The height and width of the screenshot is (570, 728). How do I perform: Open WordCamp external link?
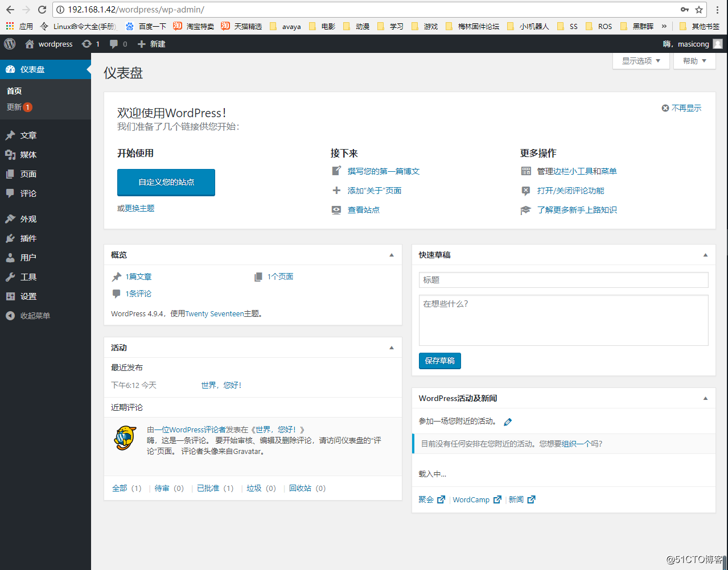pos(477,499)
